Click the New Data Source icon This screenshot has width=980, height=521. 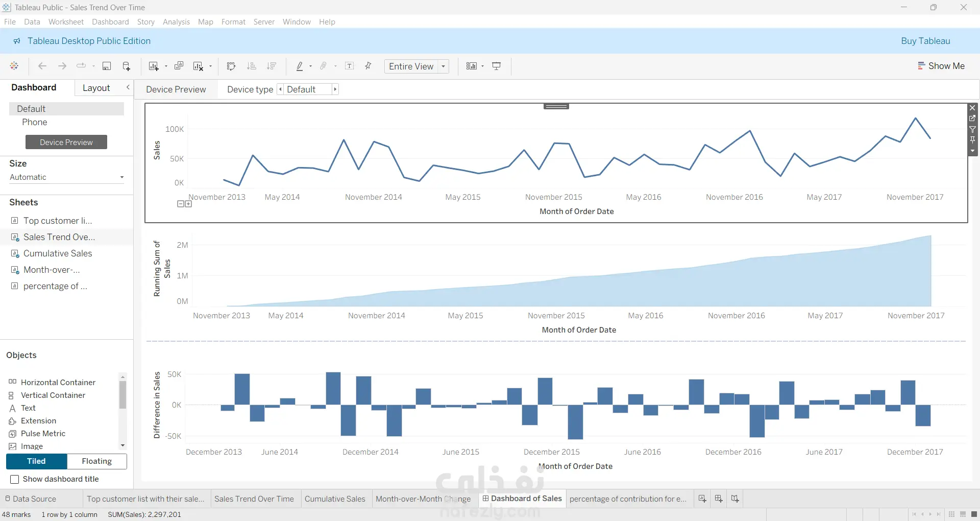tap(127, 66)
